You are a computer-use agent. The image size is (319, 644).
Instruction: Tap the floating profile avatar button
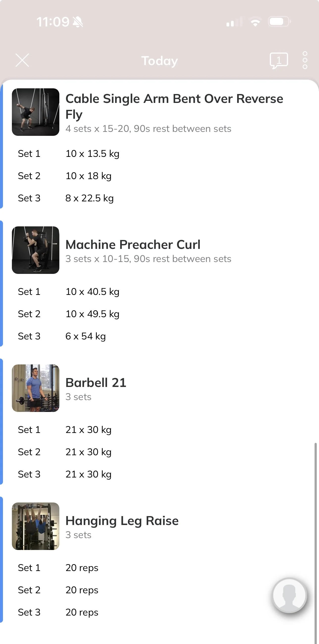point(290,595)
